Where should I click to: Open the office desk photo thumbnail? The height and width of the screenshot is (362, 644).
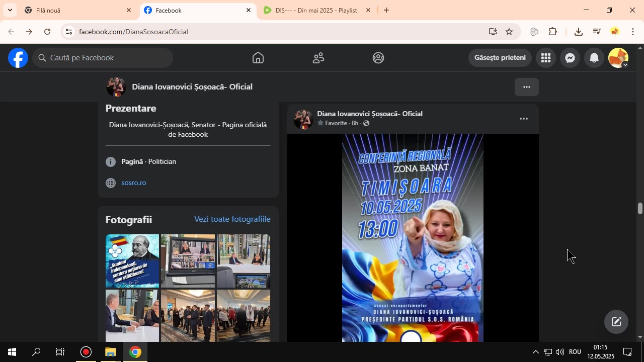[244, 261]
